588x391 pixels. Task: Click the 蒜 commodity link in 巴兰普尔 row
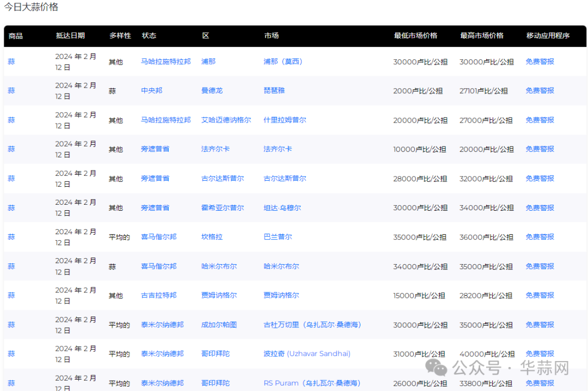11,237
